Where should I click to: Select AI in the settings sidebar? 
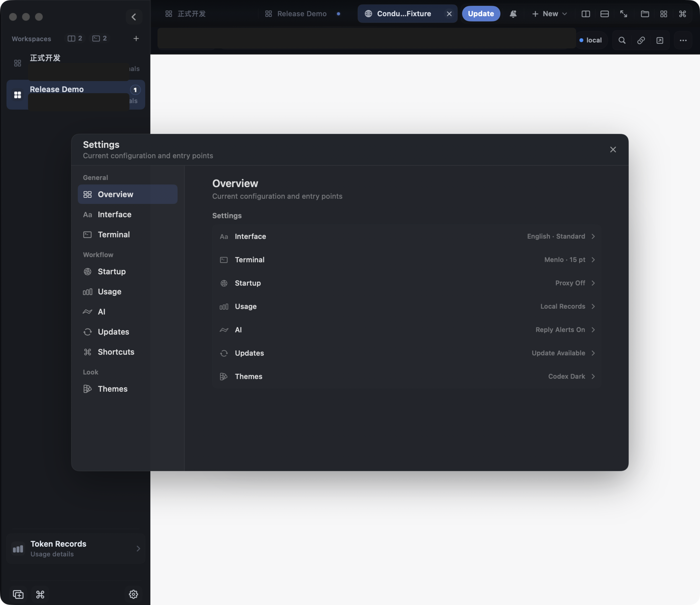pos(128,312)
